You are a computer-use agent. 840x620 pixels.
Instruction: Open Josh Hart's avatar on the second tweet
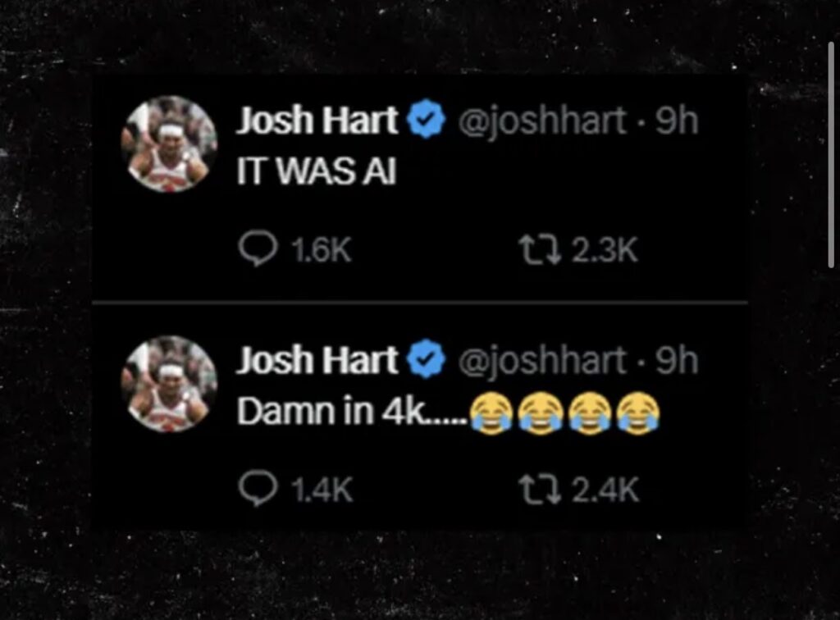169,385
